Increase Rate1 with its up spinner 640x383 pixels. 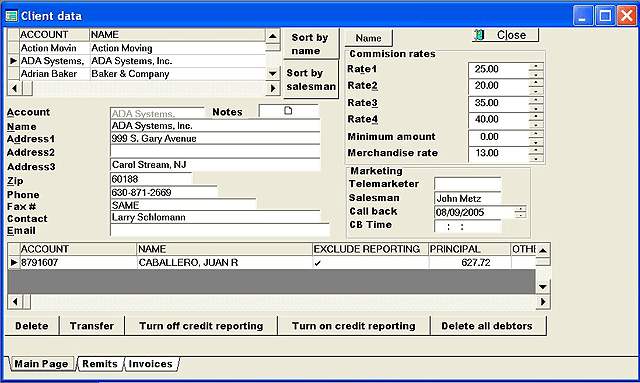point(536,66)
